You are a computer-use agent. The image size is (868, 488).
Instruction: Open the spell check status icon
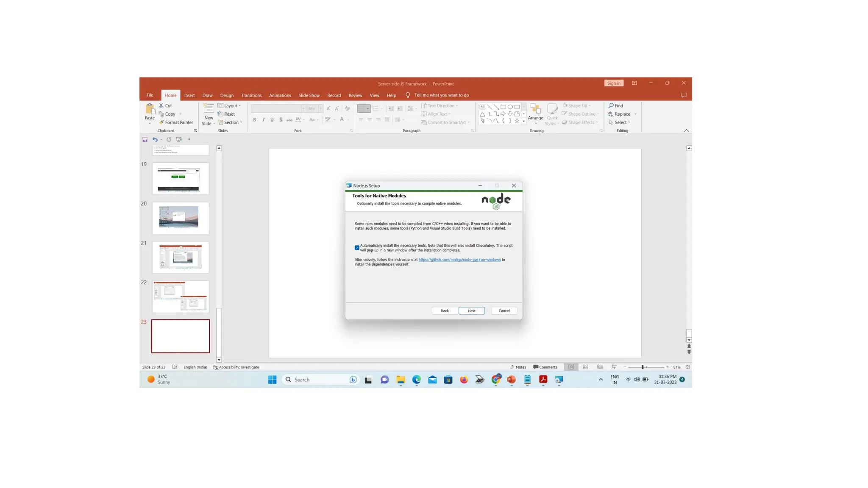(175, 367)
